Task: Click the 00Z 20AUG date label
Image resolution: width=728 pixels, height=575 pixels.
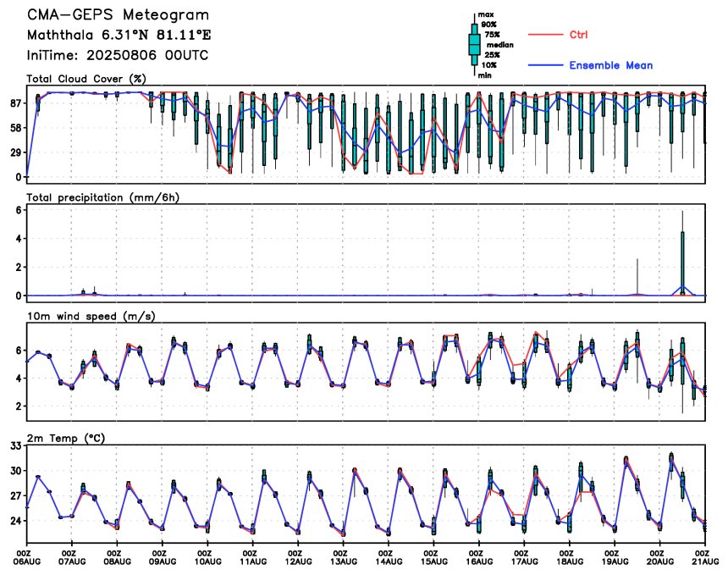Action: point(660,557)
